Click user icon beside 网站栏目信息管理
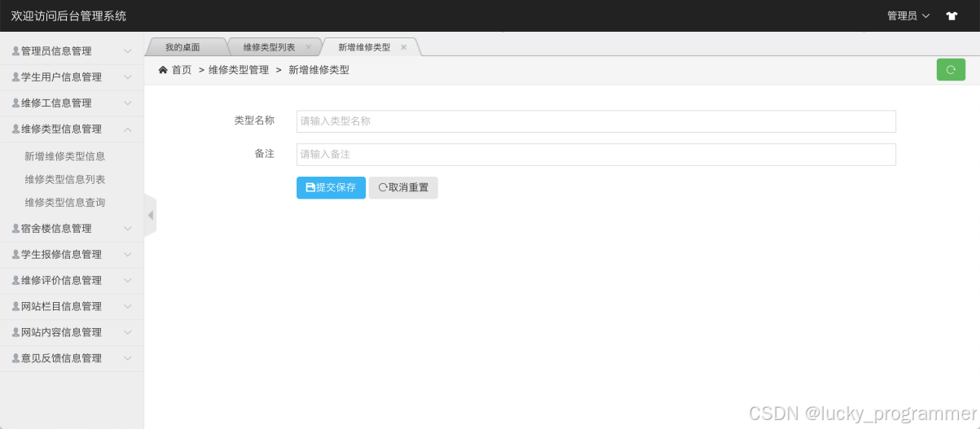The width and height of the screenshot is (980, 429). tap(15, 306)
